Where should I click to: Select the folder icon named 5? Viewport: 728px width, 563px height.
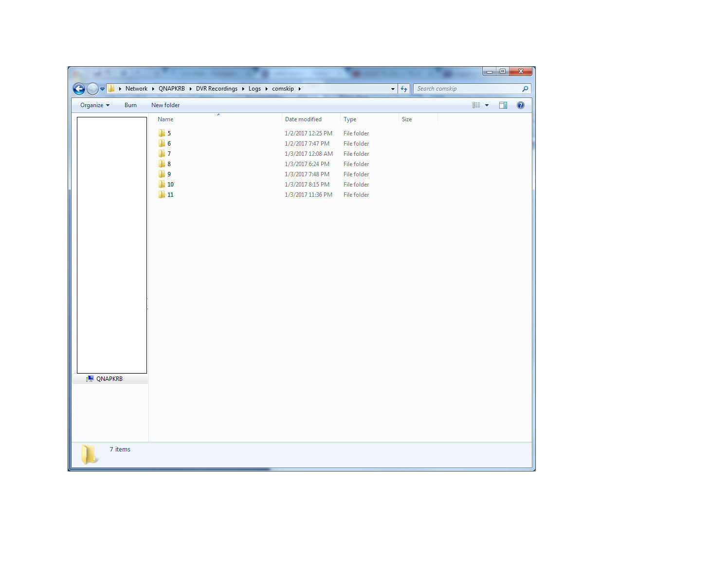(x=162, y=133)
